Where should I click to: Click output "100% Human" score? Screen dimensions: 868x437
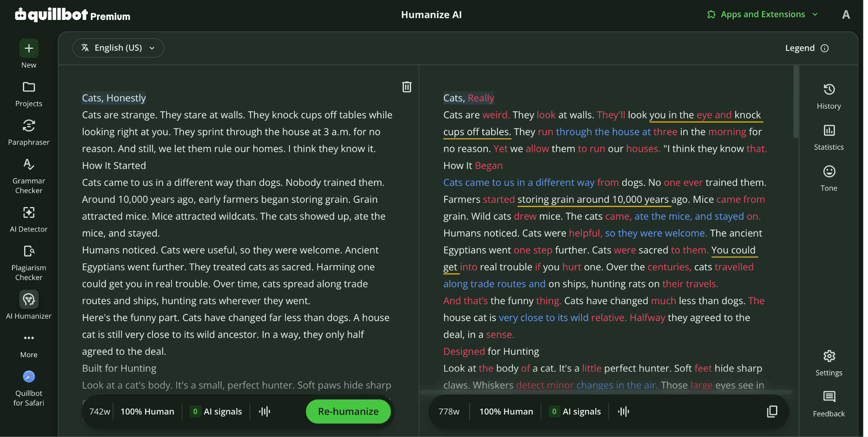506,411
